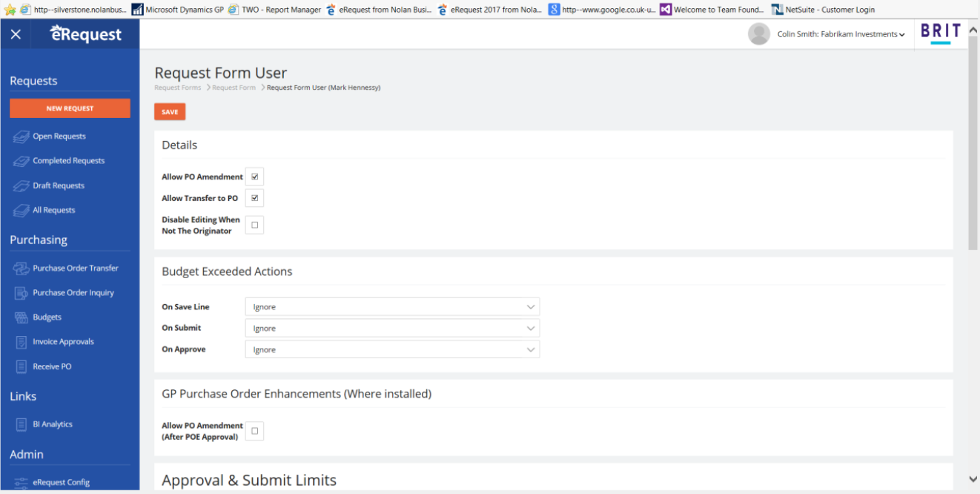Screen dimensions: 980x494
Task: Enable Disable Editing When Not The Originator
Action: pyautogui.click(x=254, y=225)
